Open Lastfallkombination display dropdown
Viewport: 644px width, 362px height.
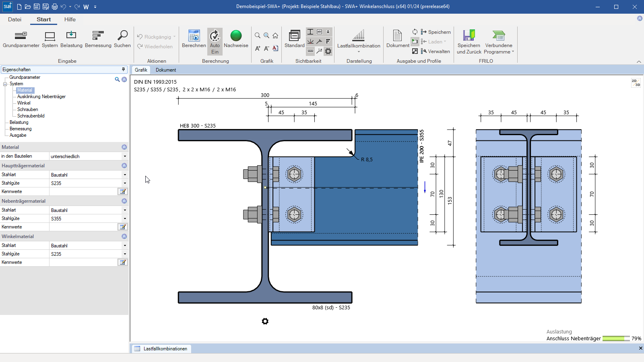(x=359, y=41)
